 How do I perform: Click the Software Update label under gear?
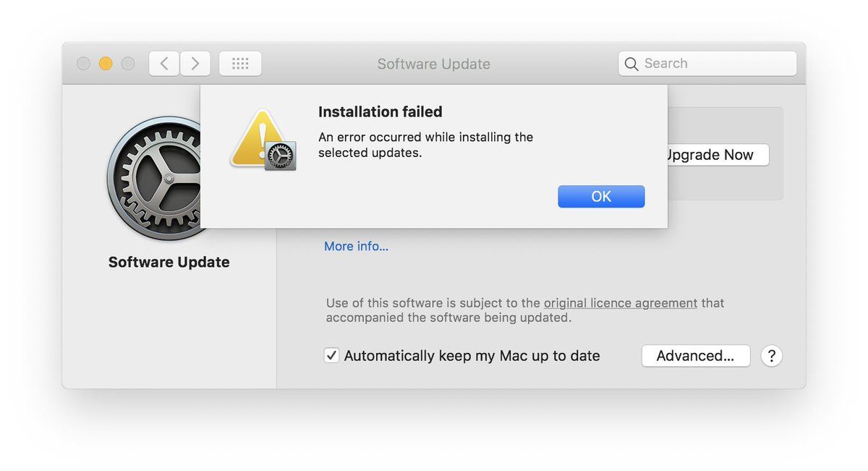(x=169, y=263)
